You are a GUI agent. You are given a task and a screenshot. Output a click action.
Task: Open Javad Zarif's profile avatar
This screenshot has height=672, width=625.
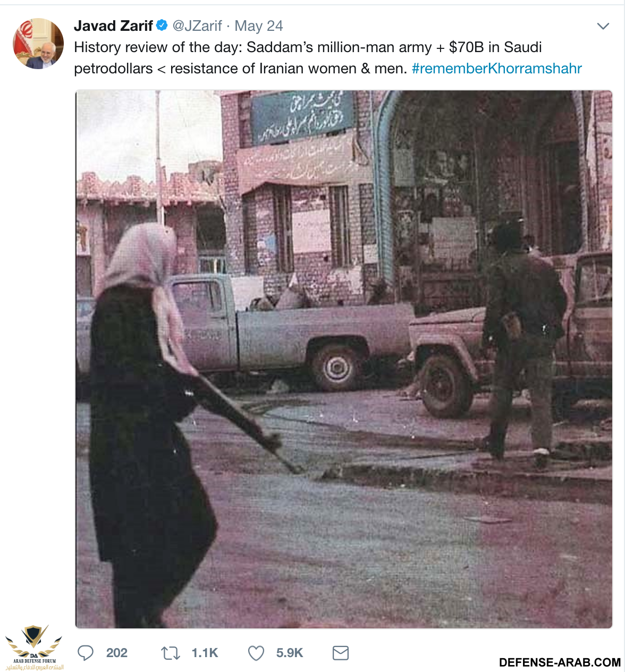[x=38, y=44]
